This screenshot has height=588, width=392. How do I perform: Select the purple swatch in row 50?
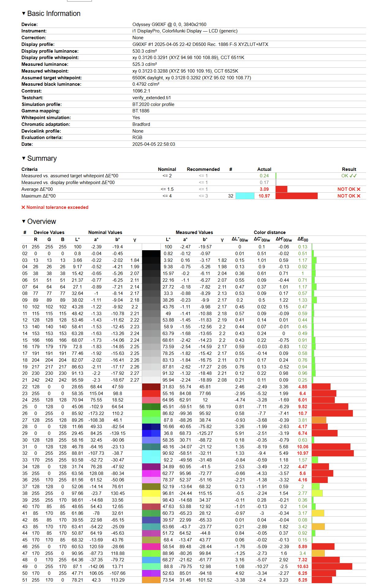(151, 573)
